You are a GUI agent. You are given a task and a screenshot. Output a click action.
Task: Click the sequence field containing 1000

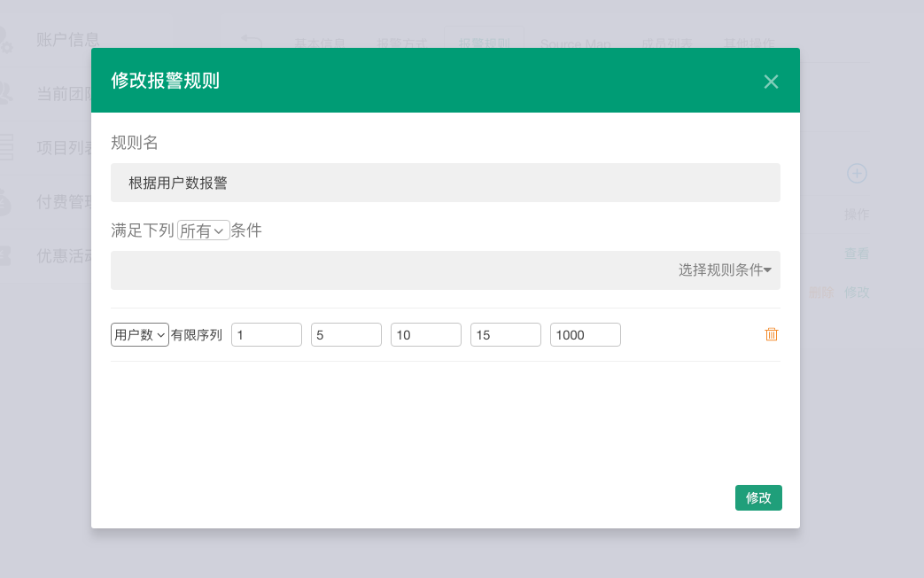pos(586,335)
